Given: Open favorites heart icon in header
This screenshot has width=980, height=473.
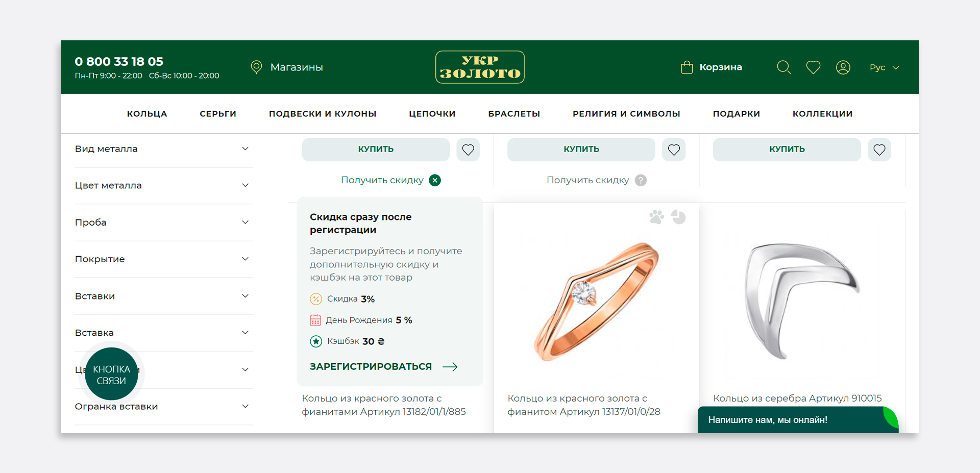Looking at the screenshot, I should coord(813,67).
